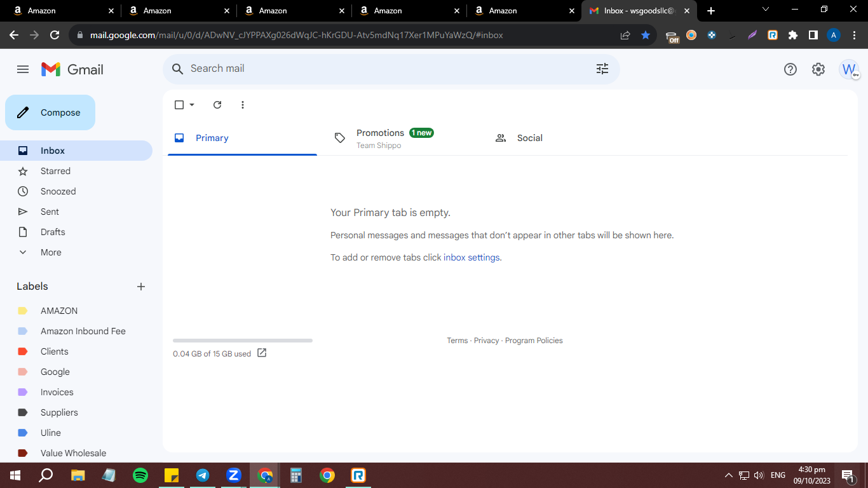Open the Settings gear
Viewport: 868px width, 488px height.
[x=818, y=69]
